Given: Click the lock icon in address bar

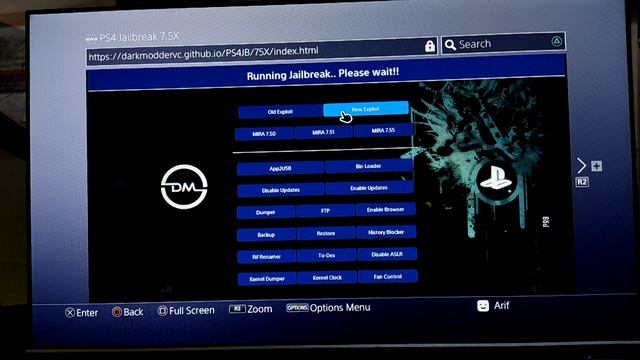Looking at the screenshot, I should (430, 46).
